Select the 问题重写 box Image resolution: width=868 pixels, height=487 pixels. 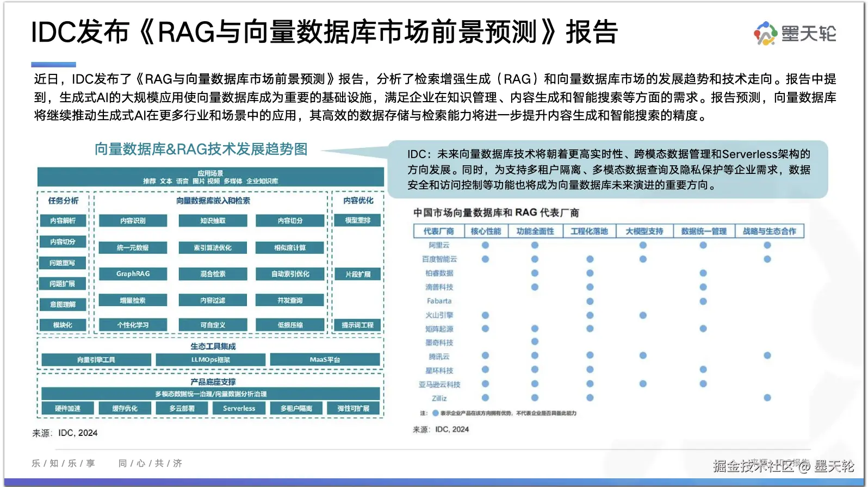tap(63, 263)
